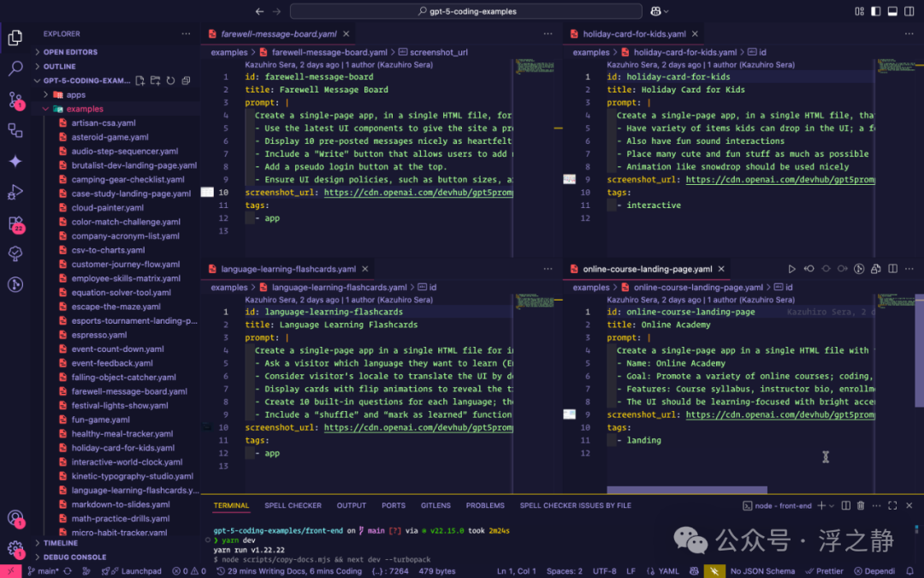The height and width of the screenshot is (578, 924).
Task: Open the GitLens view in activity bar
Action: click(15, 284)
